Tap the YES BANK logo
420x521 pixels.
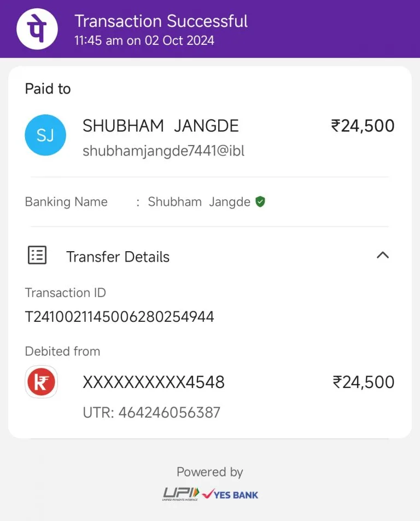230,495
